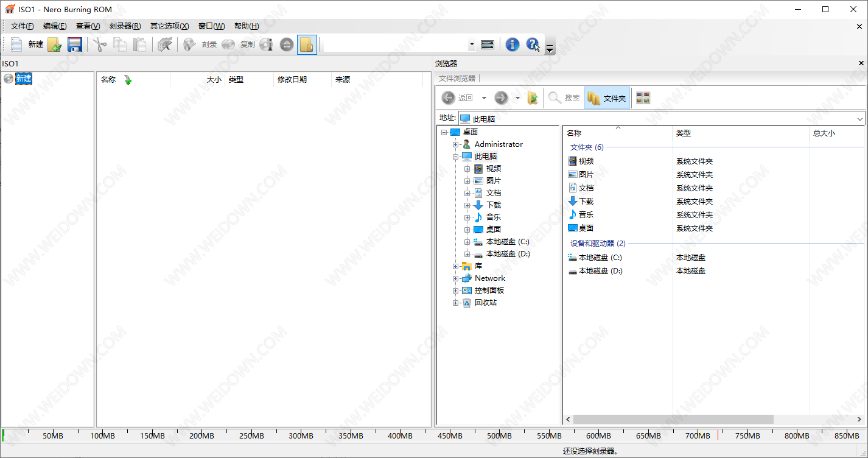
Task: Toggle the 文件夹 folders view button
Action: [x=607, y=97]
